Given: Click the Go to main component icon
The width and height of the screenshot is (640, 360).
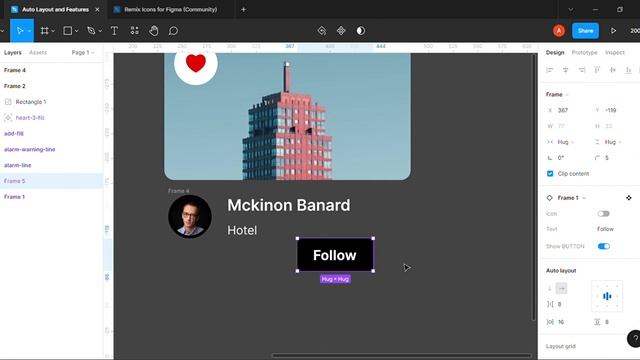Looking at the screenshot, I should point(322,31).
